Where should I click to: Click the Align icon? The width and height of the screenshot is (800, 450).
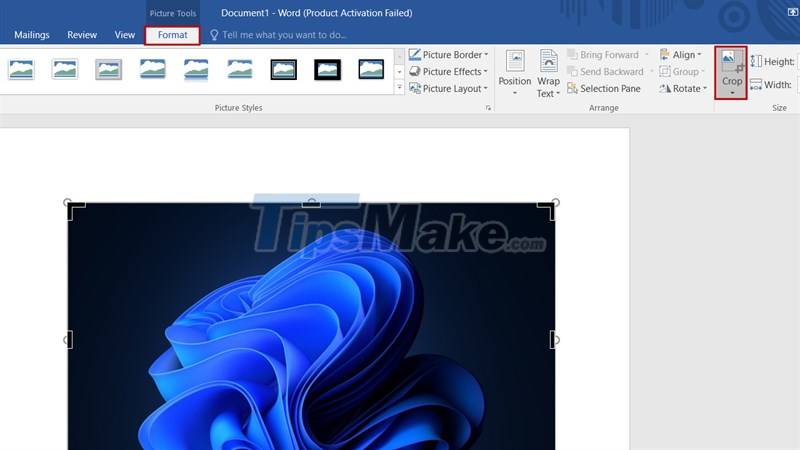664,54
